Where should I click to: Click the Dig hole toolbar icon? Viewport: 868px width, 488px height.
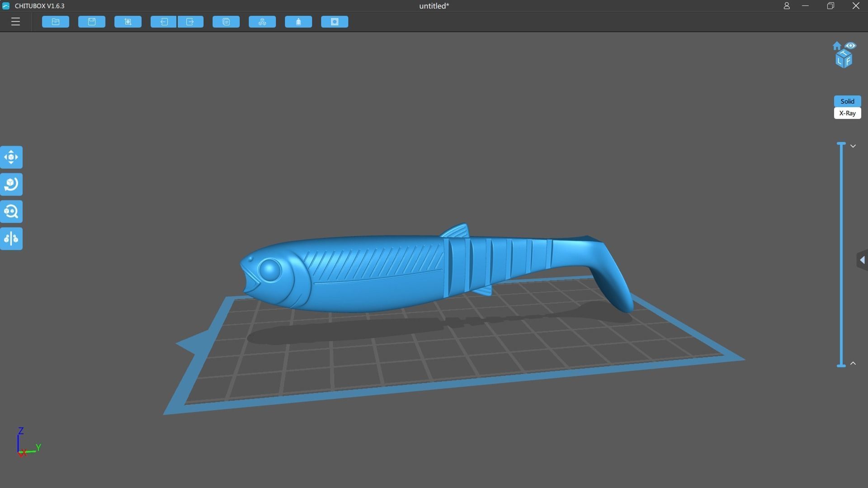(x=335, y=22)
